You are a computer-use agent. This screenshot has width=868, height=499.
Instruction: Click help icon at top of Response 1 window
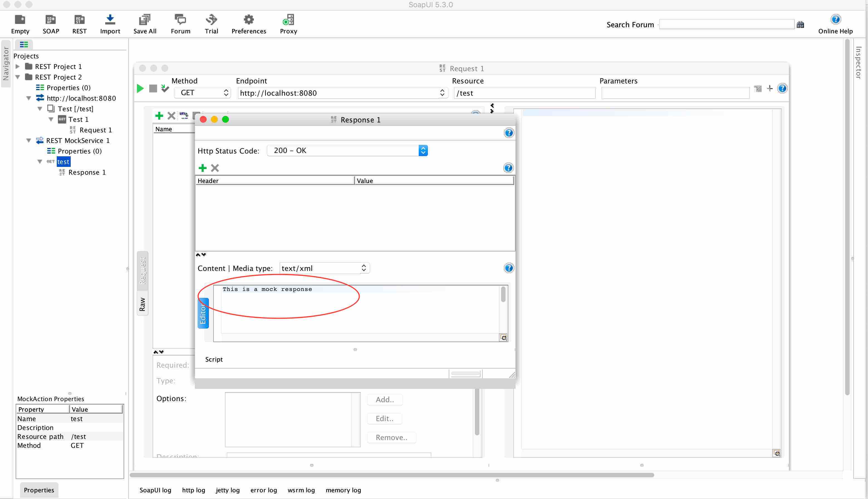(509, 133)
